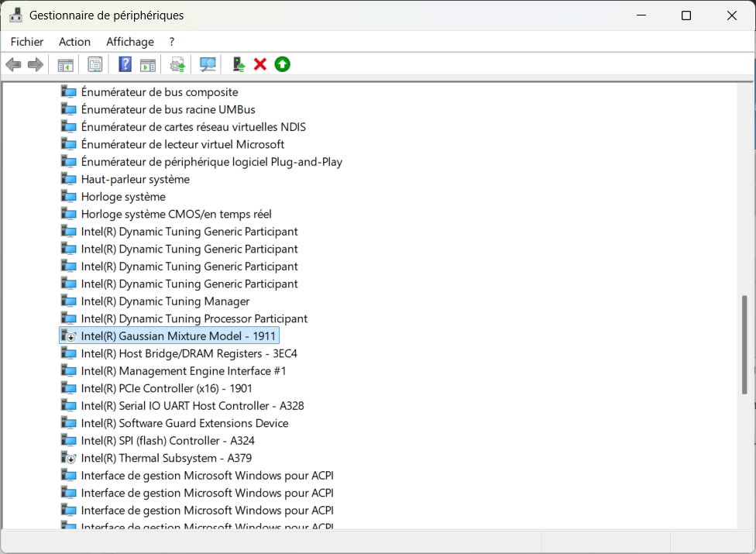Select Intel(R) Dynamic Tuning Manager
The height and width of the screenshot is (554, 756).
click(166, 301)
